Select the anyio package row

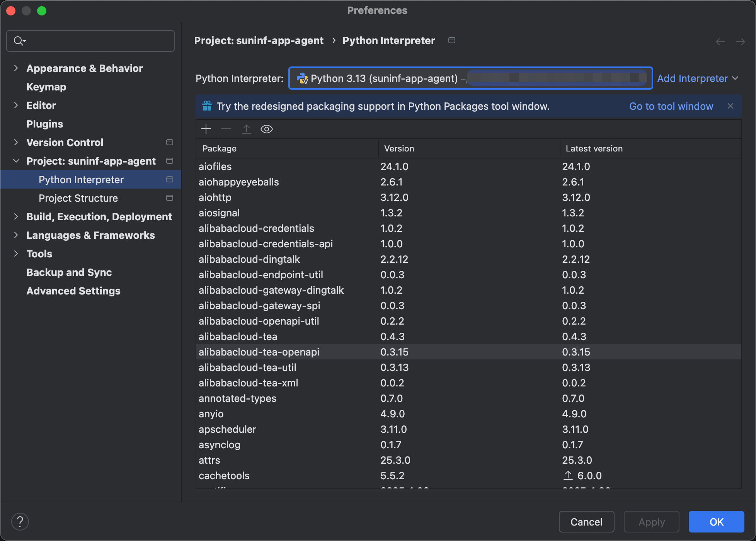pyautogui.click(x=469, y=414)
